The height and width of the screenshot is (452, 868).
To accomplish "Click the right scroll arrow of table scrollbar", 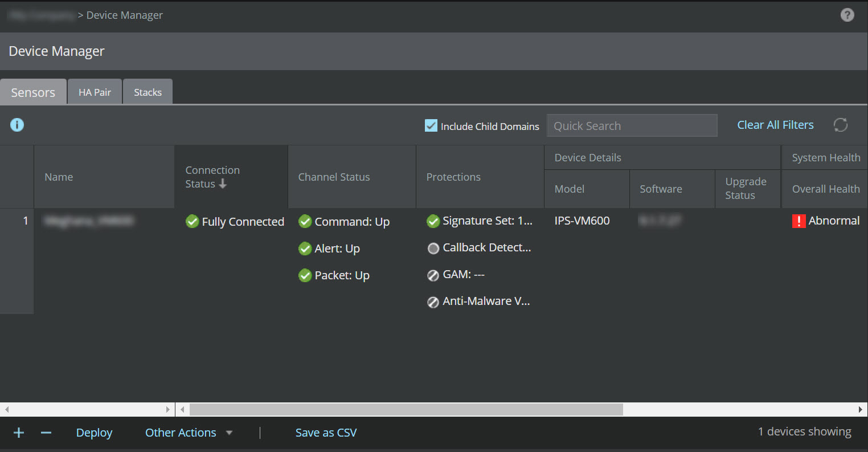I will point(861,409).
